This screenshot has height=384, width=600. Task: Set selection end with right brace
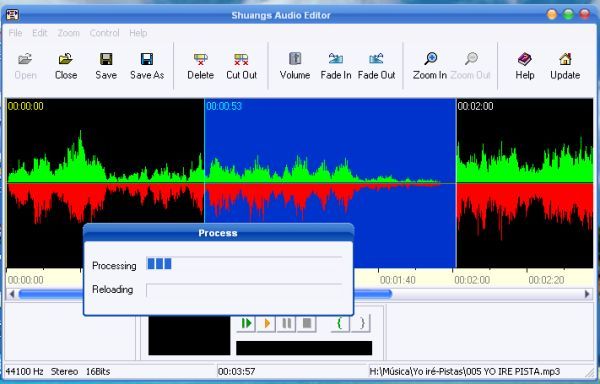[361, 324]
